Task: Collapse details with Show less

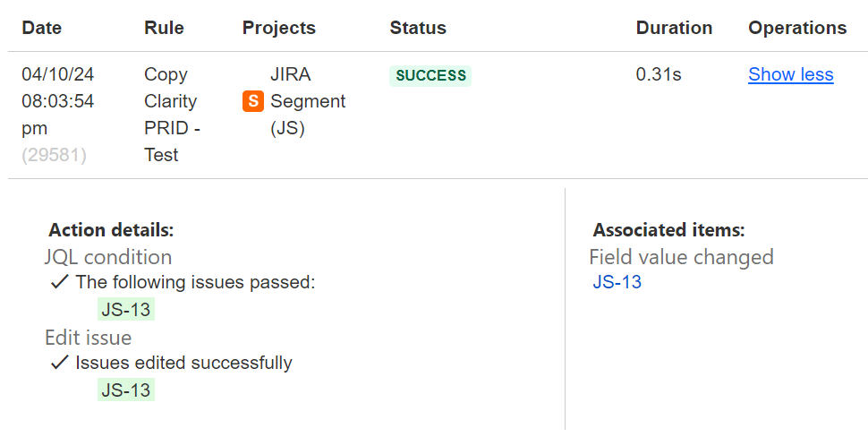Action: click(x=790, y=74)
